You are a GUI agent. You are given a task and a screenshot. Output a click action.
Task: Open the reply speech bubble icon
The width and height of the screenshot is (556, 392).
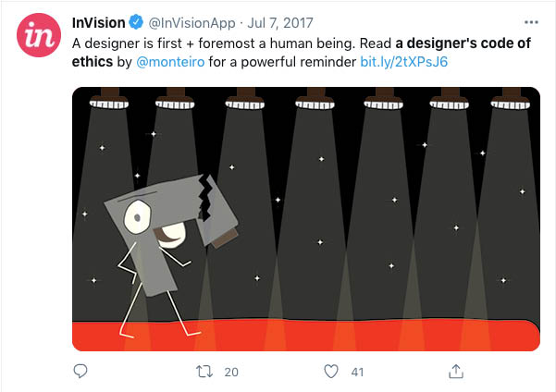[x=80, y=371]
